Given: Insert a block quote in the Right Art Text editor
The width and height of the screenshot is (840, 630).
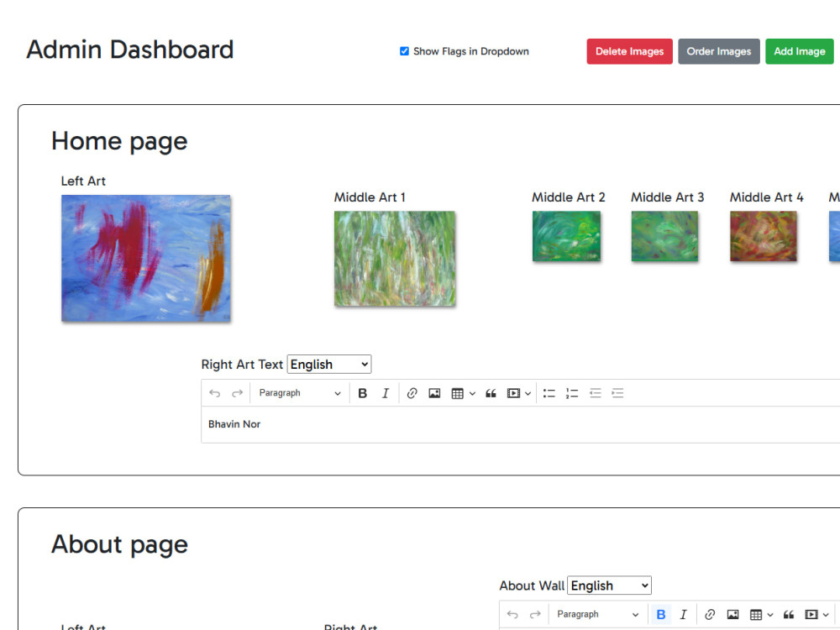Looking at the screenshot, I should pyautogui.click(x=491, y=392).
